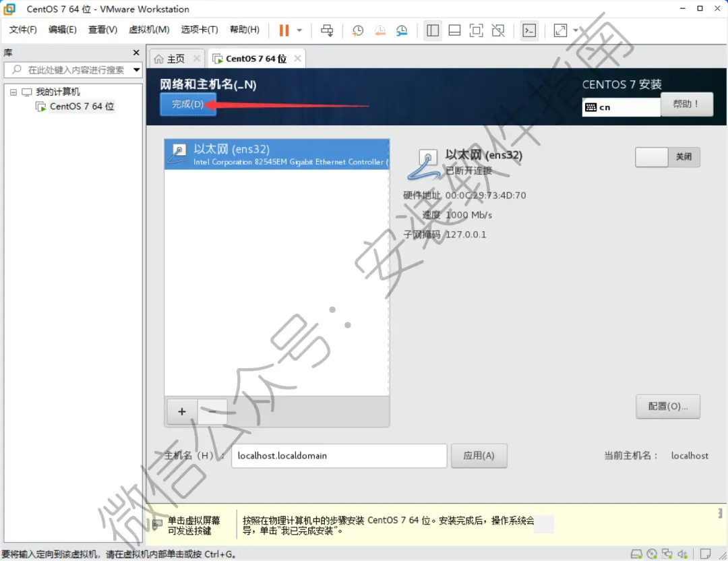Click the 已断开连接 status text
The width and height of the screenshot is (728, 561).
tap(469, 171)
